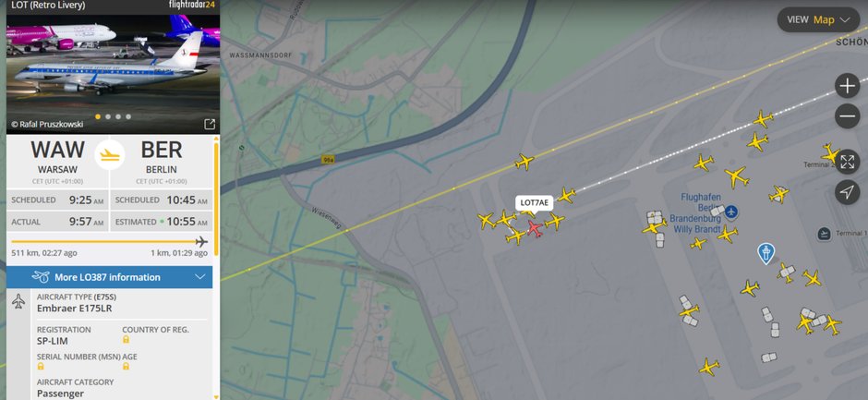Image resolution: width=868 pixels, height=400 pixels.
Task: Click the LOT7AE callsign label
Action: (x=535, y=202)
